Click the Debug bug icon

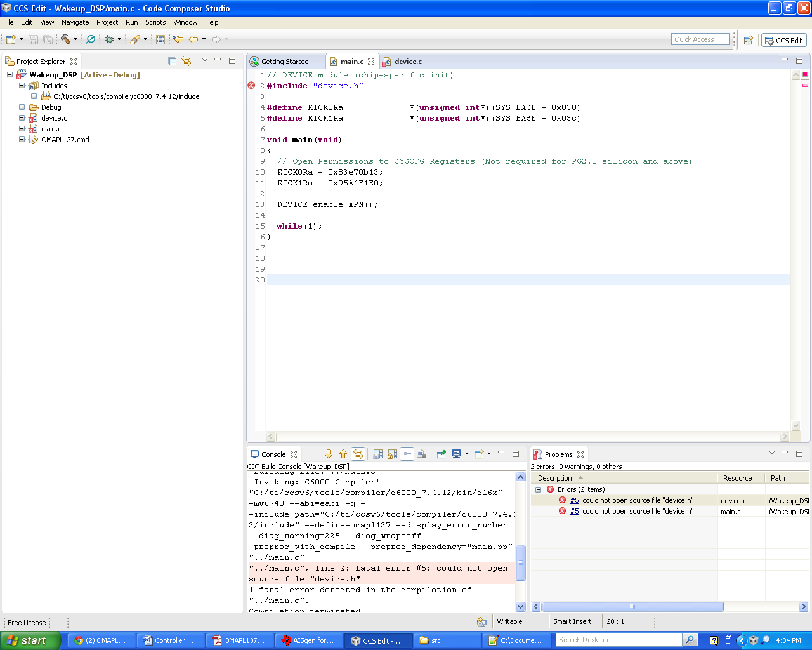click(110, 39)
